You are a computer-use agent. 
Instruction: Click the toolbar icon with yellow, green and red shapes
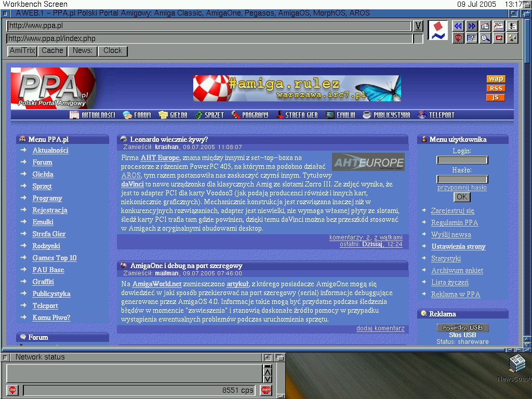512,37
